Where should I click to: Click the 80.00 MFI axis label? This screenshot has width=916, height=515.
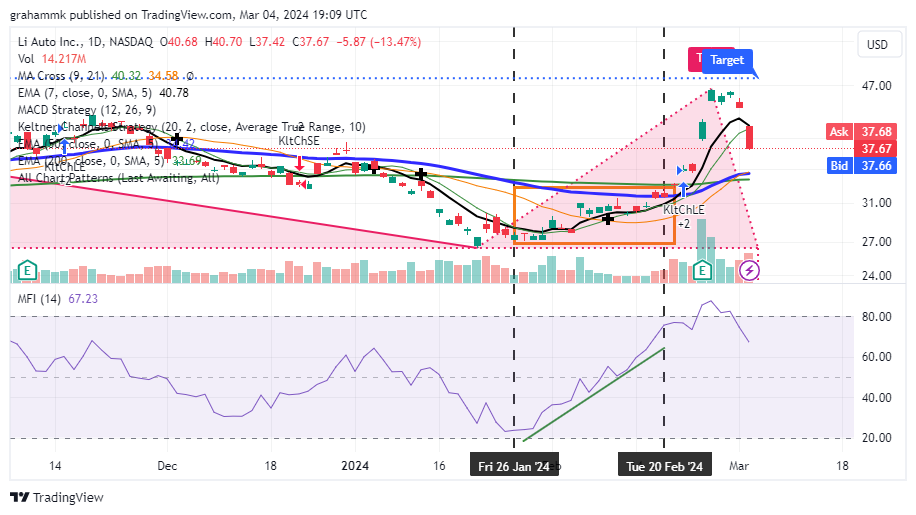pos(876,317)
